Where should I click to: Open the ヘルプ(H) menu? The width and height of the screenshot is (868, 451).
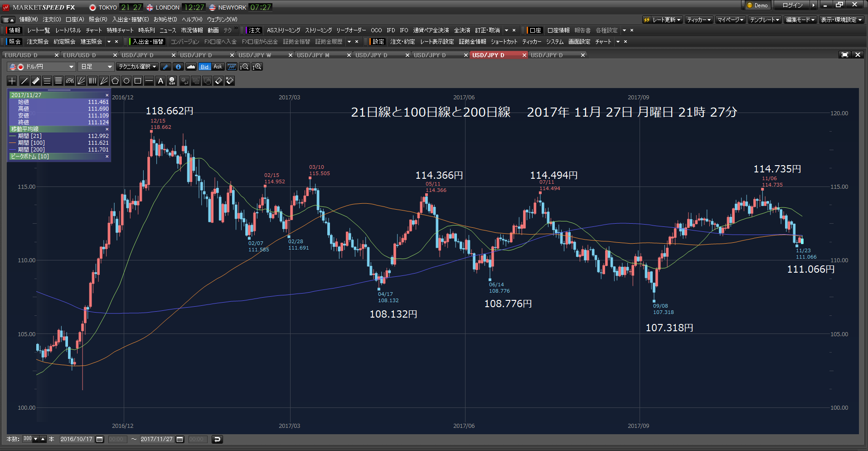click(192, 20)
